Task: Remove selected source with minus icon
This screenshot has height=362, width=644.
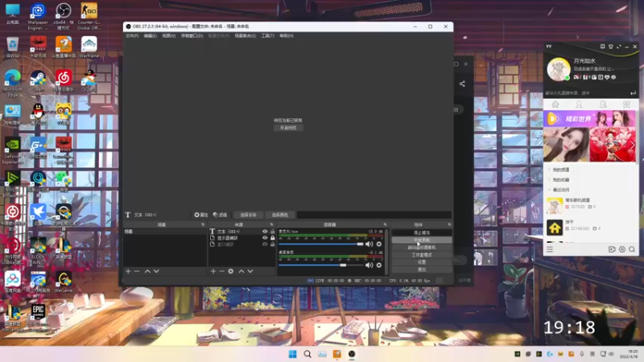Action: click(x=222, y=271)
